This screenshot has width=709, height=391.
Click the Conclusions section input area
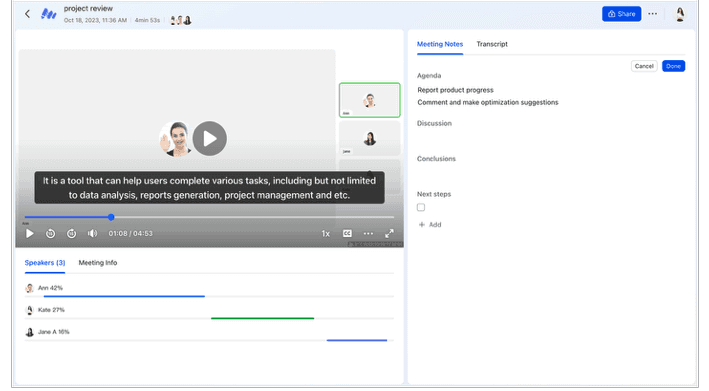tap(551, 174)
